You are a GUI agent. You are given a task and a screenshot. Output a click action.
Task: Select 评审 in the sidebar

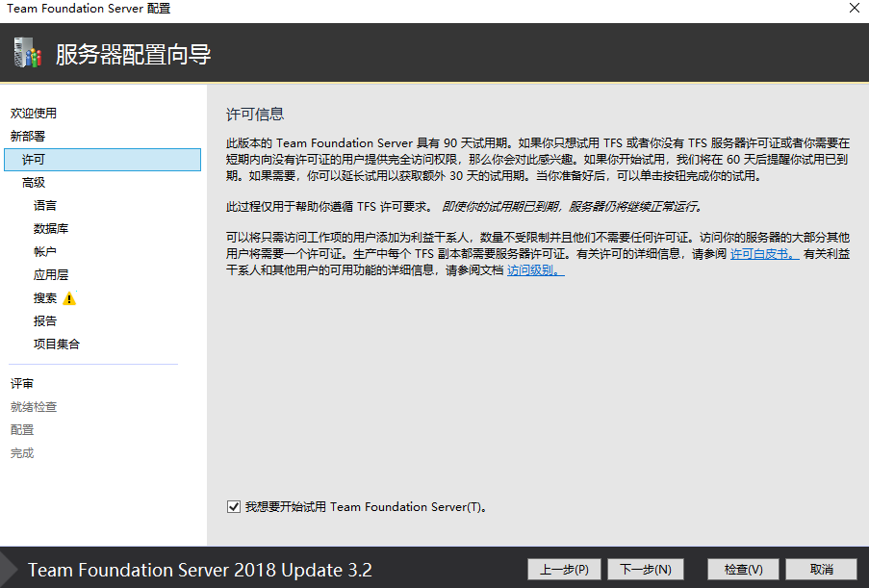coord(21,384)
